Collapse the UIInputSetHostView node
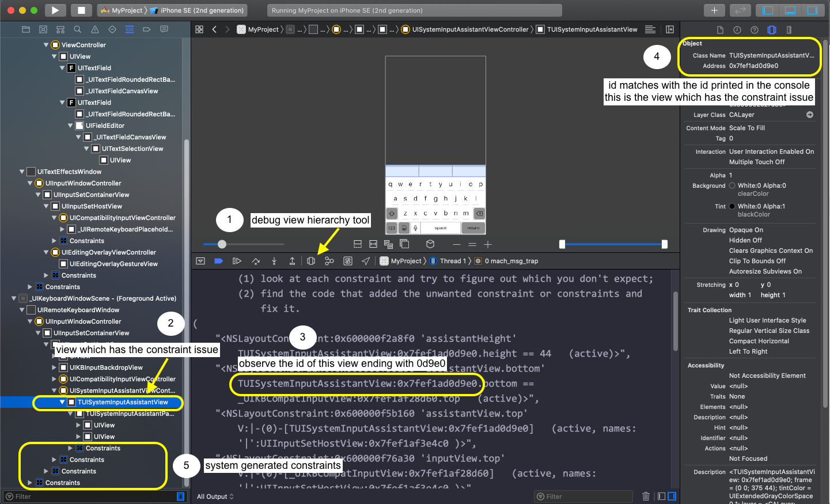The image size is (830, 504). point(46,206)
